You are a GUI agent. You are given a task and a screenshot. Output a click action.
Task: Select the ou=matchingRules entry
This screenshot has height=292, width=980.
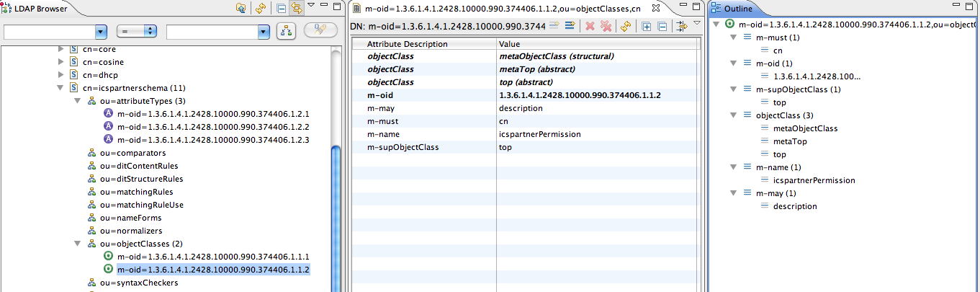136,192
